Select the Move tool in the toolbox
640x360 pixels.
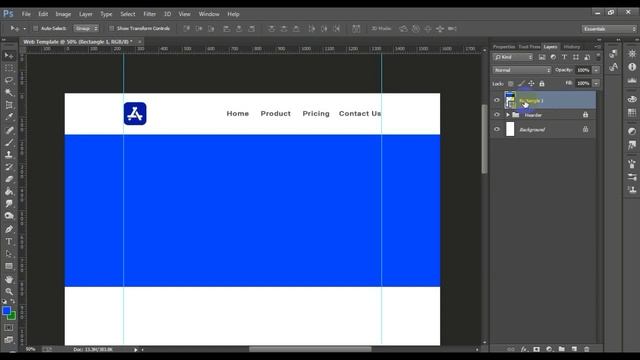pyautogui.click(x=9, y=56)
